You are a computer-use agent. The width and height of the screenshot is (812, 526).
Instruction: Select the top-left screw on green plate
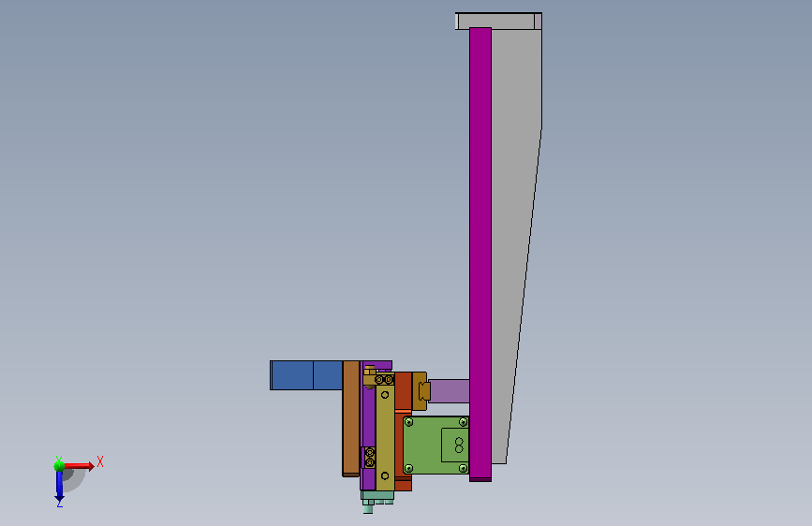tap(408, 422)
